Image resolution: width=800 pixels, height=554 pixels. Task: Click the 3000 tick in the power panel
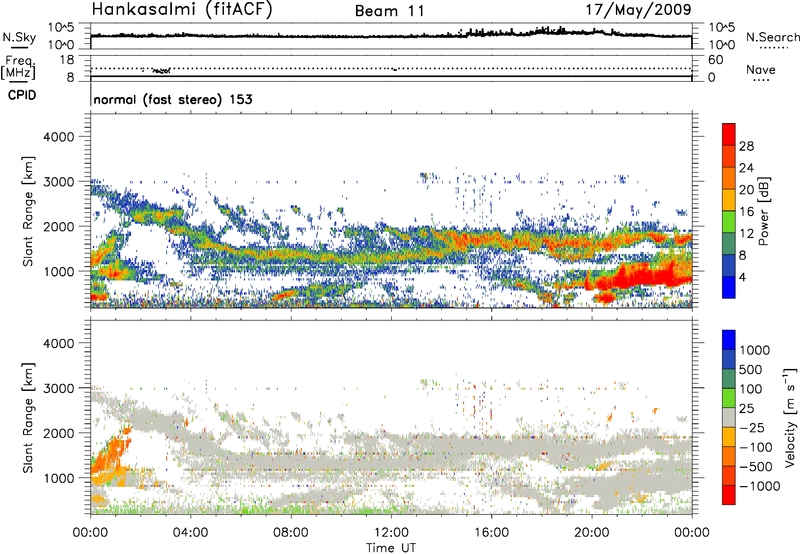point(58,182)
